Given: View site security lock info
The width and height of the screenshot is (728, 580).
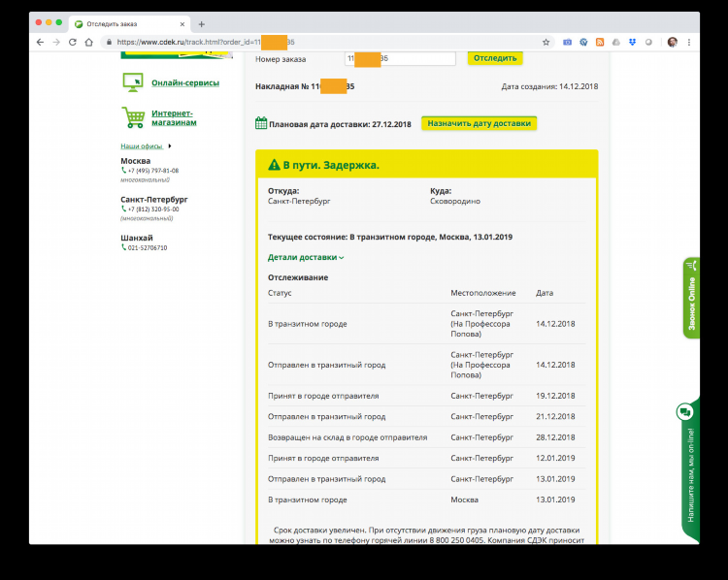Looking at the screenshot, I should (x=109, y=43).
